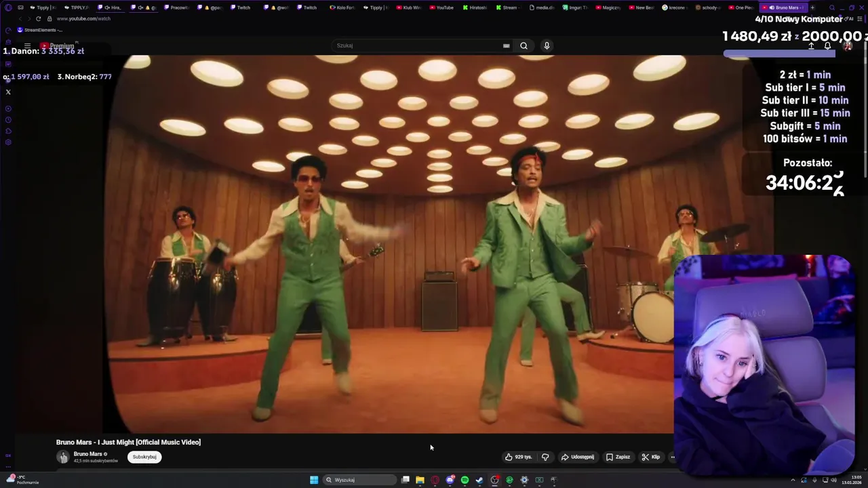The width and height of the screenshot is (868, 488).
Task: Save video using Zapisz button
Action: point(618,457)
